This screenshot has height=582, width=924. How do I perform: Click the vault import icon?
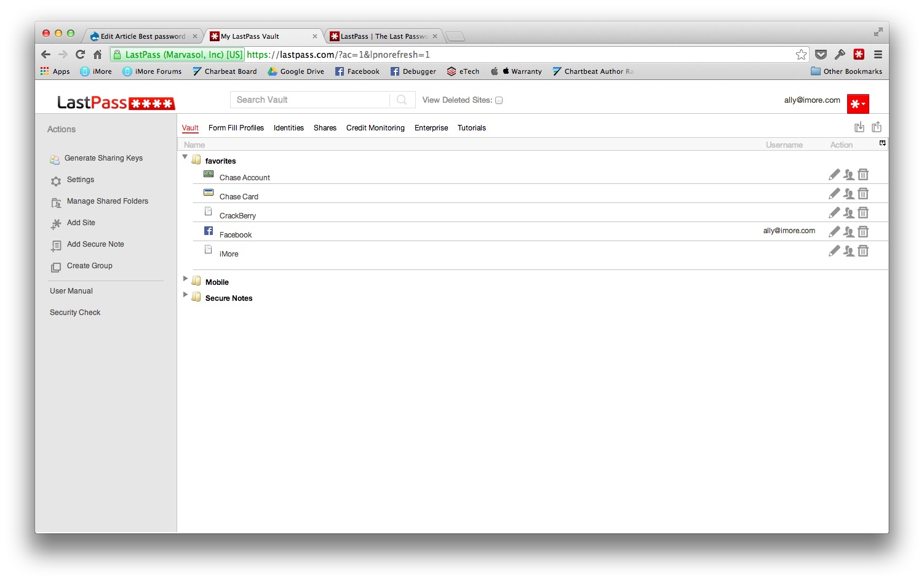(x=859, y=127)
